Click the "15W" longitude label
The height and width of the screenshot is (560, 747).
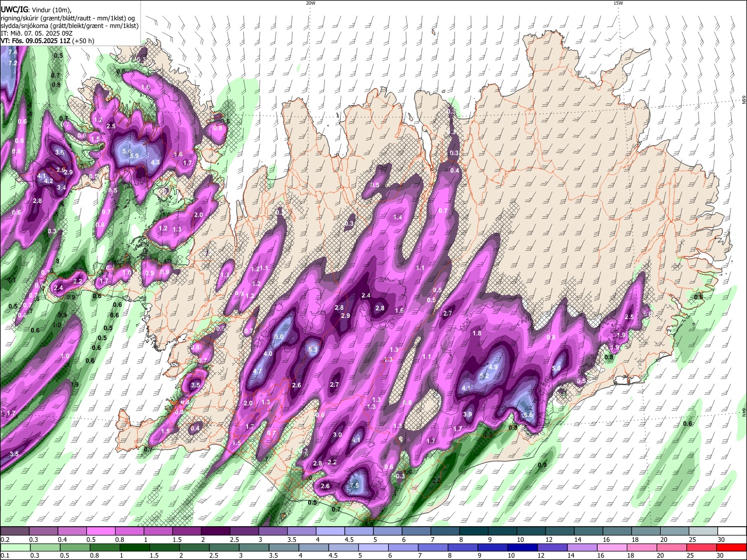coord(617,3)
